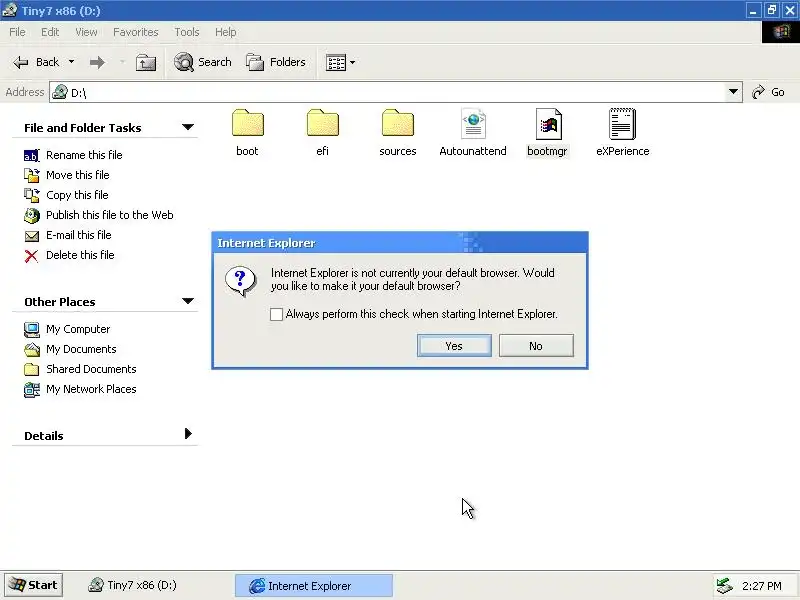Open the Address bar dropdown arrow
This screenshot has width=800, height=600.
pos(733,92)
